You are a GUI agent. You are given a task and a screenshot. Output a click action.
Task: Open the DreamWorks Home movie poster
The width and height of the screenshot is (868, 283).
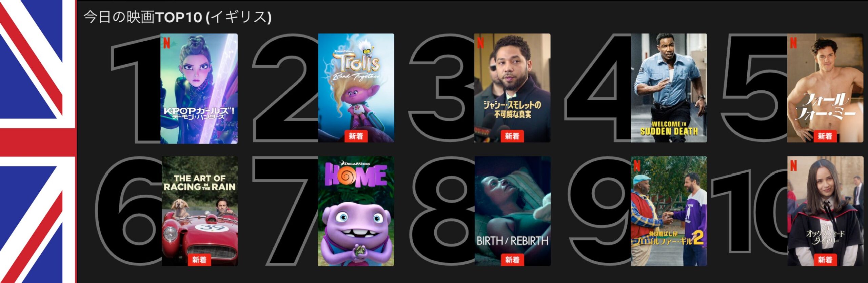[x=356, y=211]
